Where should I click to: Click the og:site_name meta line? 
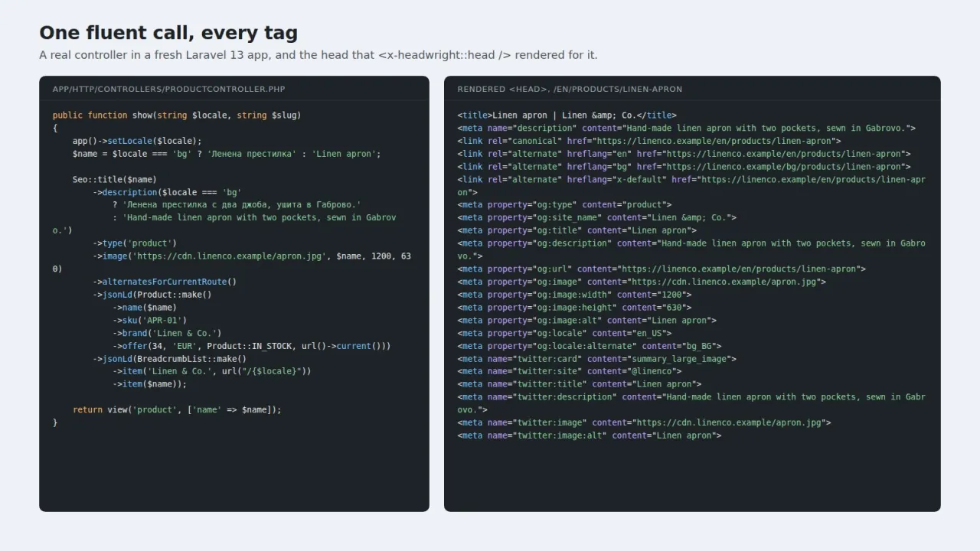point(597,218)
